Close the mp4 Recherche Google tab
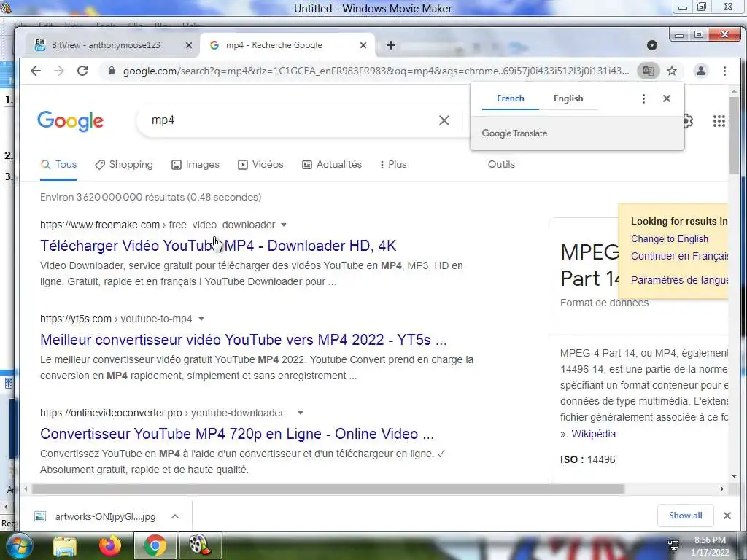The width and height of the screenshot is (747, 560). [x=363, y=45]
